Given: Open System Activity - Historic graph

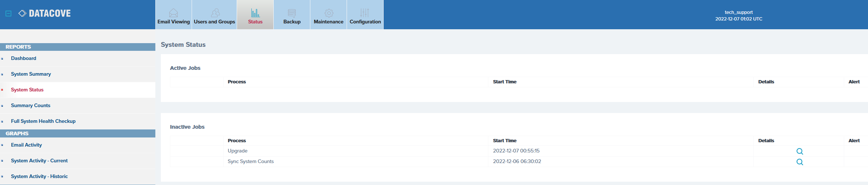Looking at the screenshot, I should [x=39, y=177].
